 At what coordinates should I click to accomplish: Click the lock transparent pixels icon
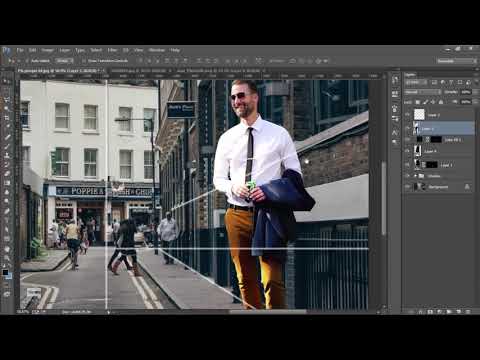tap(418, 102)
